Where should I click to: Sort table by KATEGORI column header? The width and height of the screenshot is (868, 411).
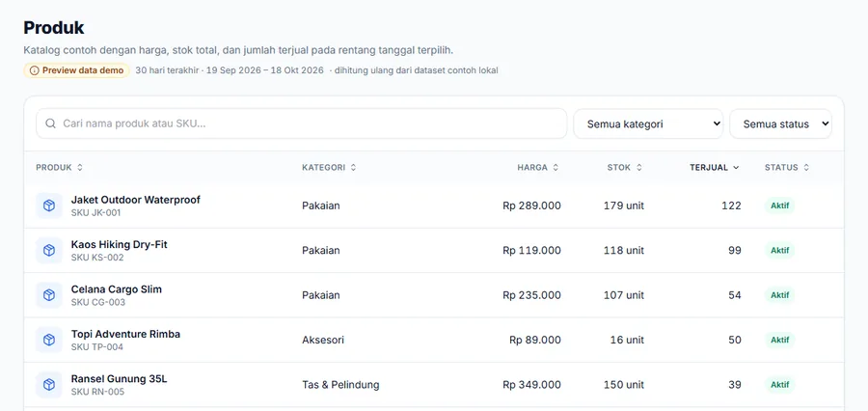(x=329, y=167)
